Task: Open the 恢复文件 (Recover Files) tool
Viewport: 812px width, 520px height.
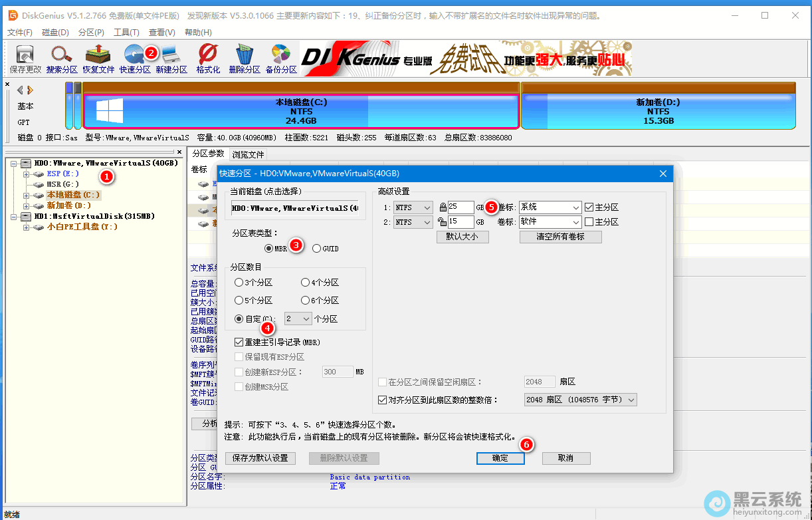Action: click(x=98, y=58)
